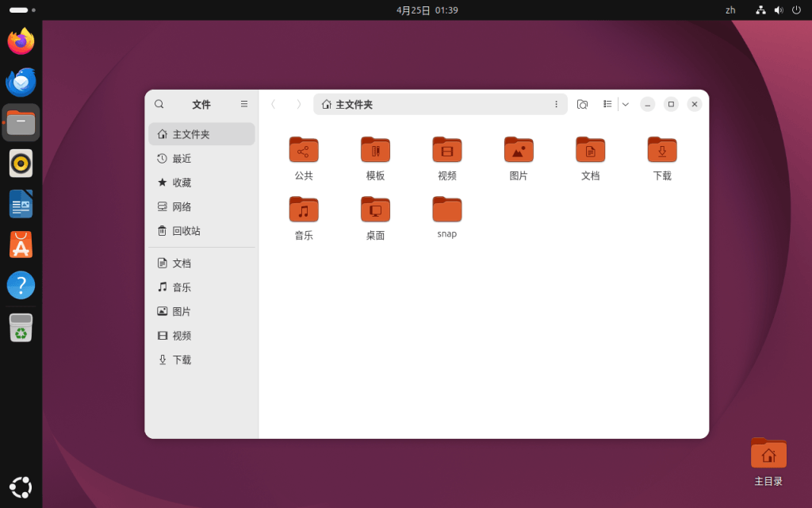Open Help from the dock
The height and width of the screenshot is (508, 812).
(x=21, y=285)
